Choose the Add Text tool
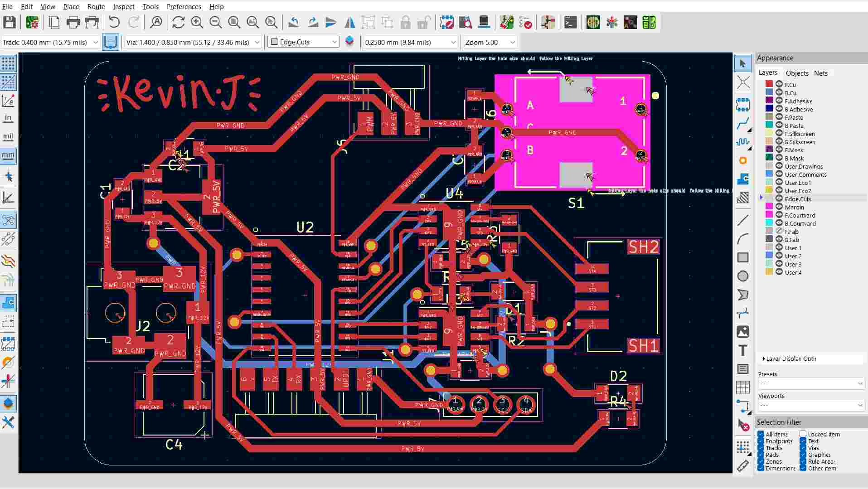This screenshot has height=489, width=868. click(742, 350)
